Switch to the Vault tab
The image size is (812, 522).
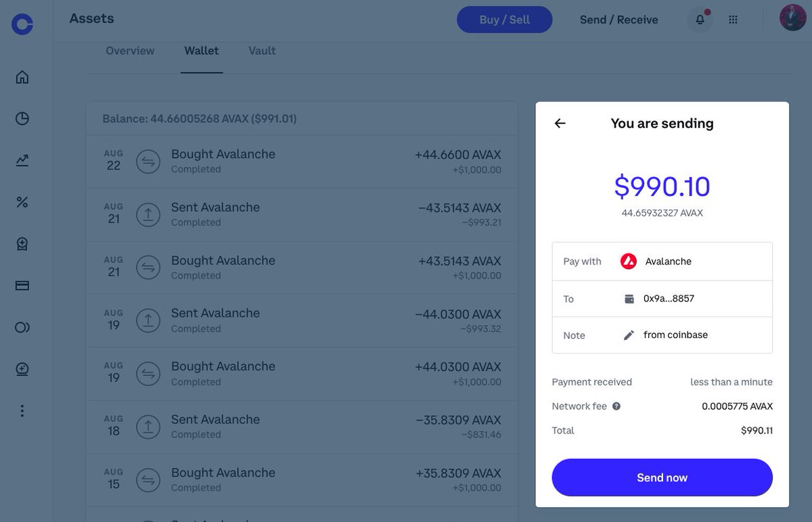pos(262,51)
